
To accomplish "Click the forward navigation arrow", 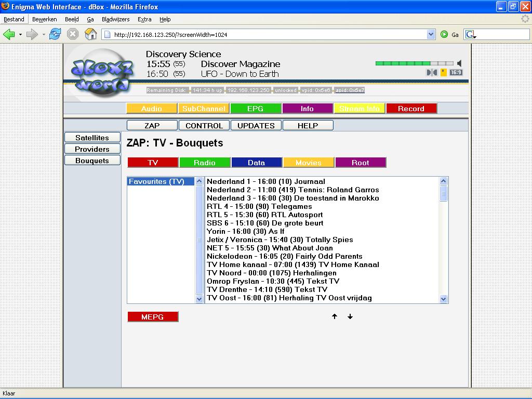I will 32,34.
